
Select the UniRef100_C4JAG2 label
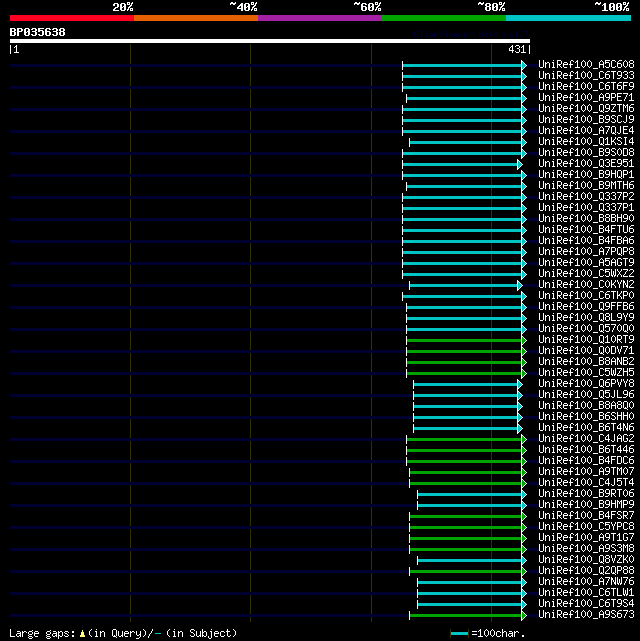point(586,439)
